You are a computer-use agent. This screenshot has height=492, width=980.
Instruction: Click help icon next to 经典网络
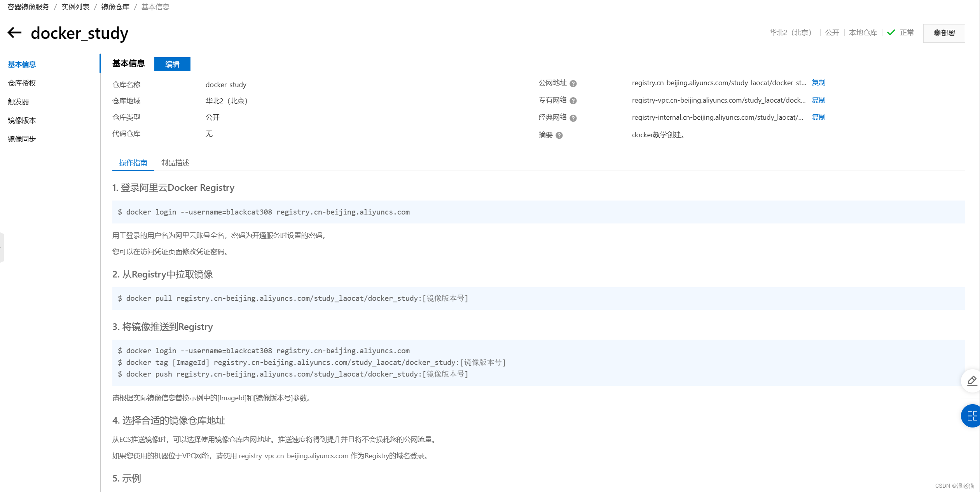tap(573, 118)
